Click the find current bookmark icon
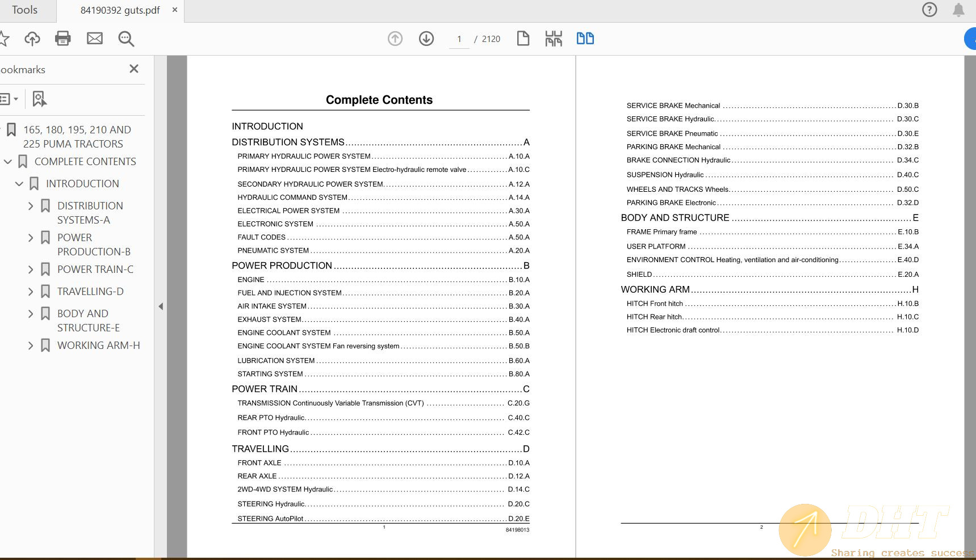The width and height of the screenshot is (976, 560). point(39,99)
